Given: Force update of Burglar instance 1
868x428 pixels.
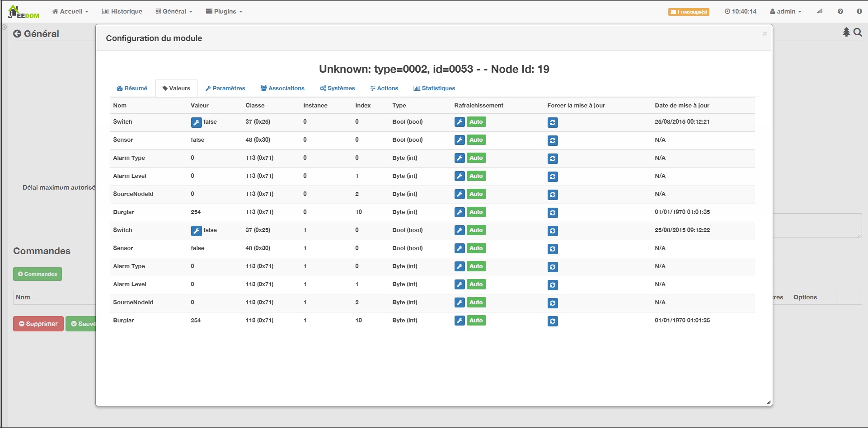Looking at the screenshot, I should pos(553,321).
